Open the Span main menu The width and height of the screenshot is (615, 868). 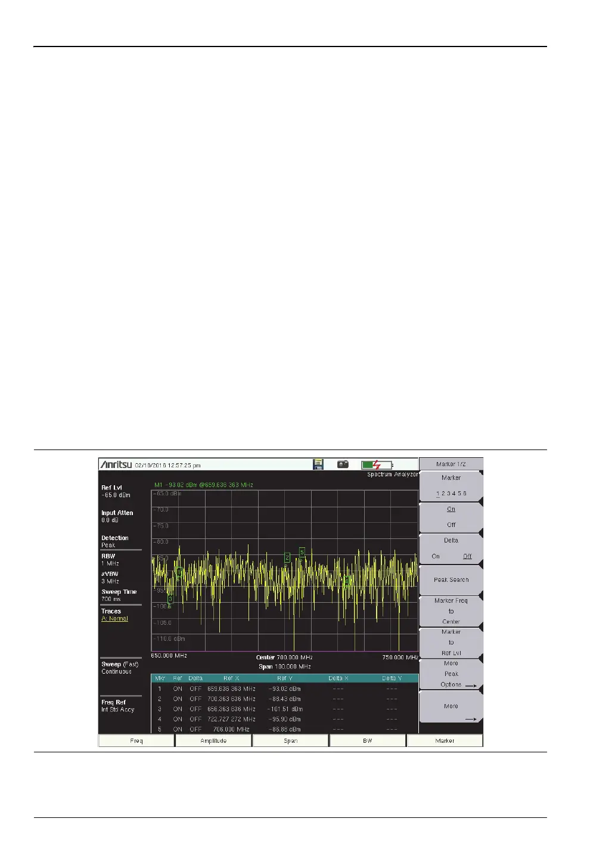(291, 740)
